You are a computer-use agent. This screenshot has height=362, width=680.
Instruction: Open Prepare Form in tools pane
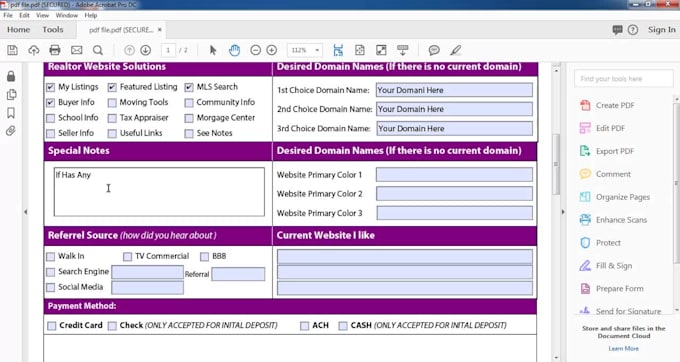[612, 289]
